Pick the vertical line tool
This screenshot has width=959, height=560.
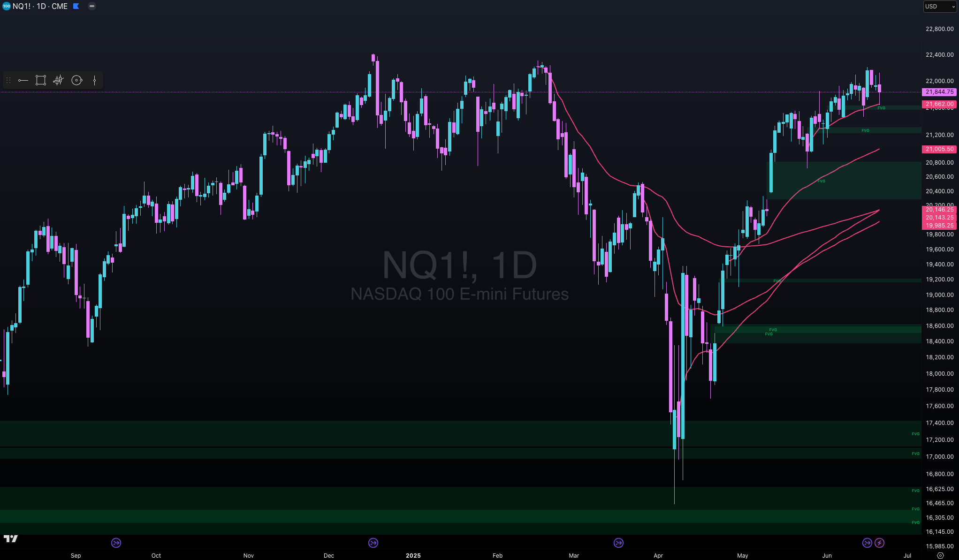click(x=95, y=81)
